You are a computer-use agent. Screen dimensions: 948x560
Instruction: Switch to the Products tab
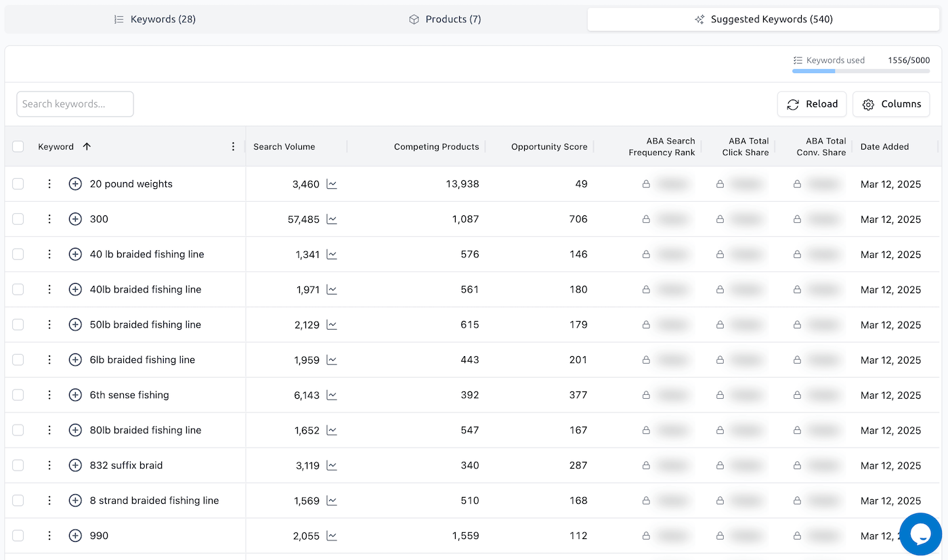click(445, 19)
